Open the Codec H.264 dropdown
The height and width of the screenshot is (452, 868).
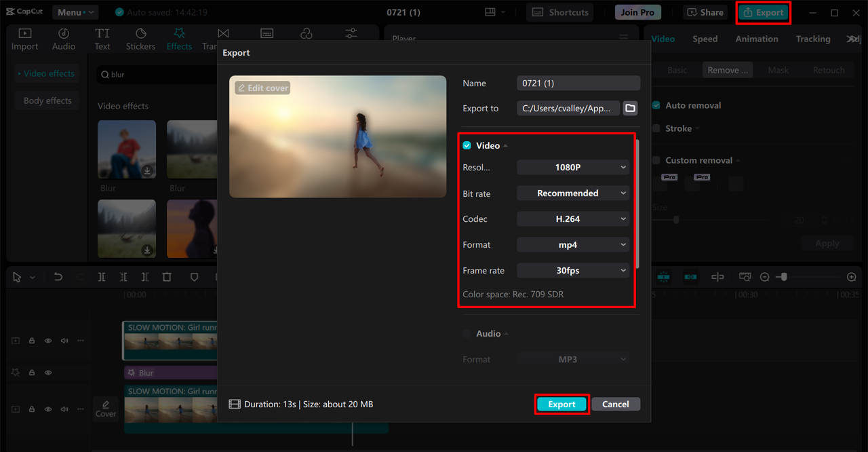574,219
